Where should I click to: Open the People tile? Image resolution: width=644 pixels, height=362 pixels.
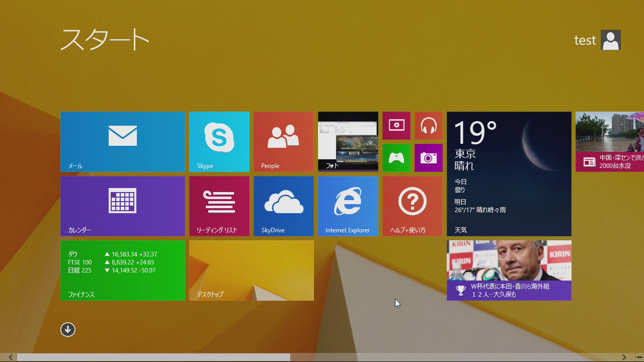point(284,142)
